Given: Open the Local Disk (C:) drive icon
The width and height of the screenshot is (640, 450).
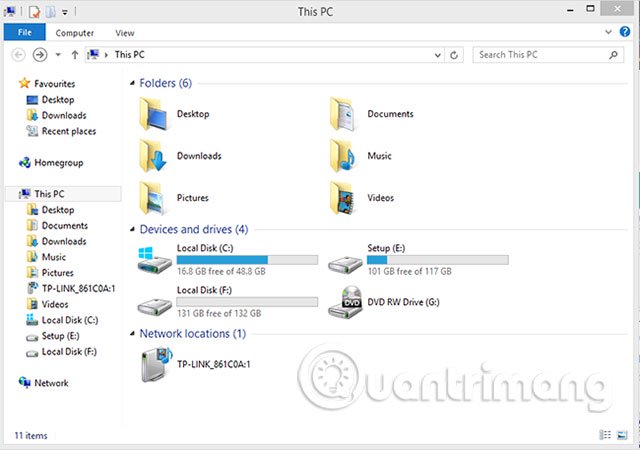Looking at the screenshot, I should (154, 260).
